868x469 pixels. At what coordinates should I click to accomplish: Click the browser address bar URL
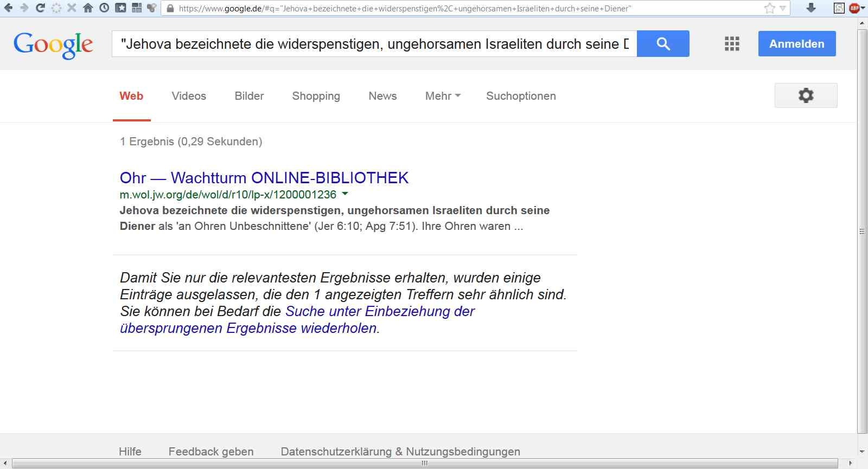pyautogui.click(x=405, y=9)
